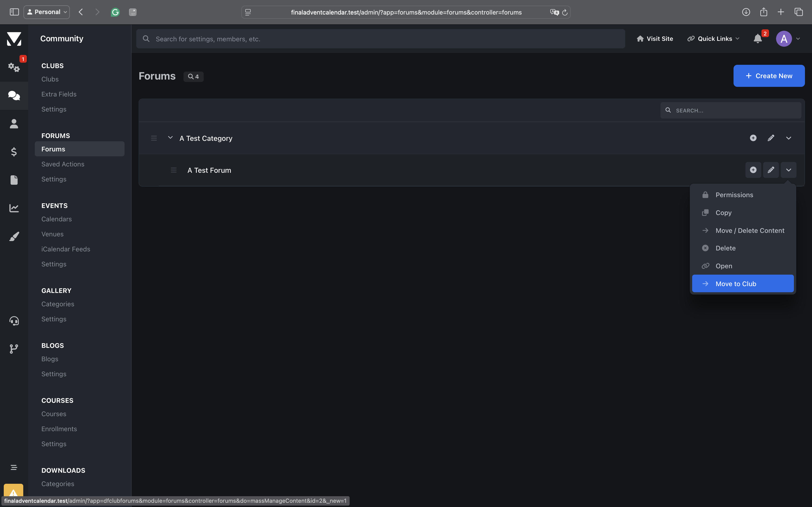Select Move / Delete Content option
Image resolution: width=812 pixels, height=507 pixels.
[x=750, y=230]
